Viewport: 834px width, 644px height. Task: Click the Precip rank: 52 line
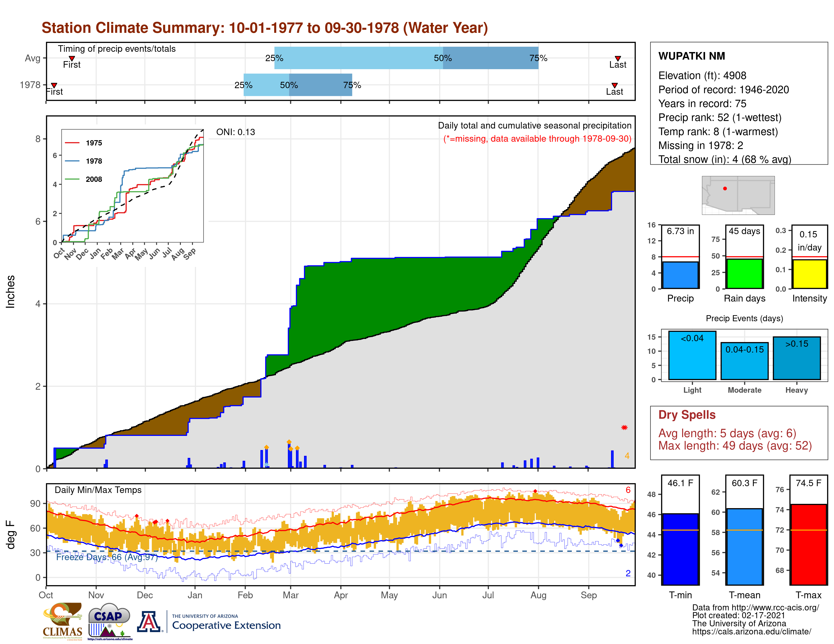point(720,117)
